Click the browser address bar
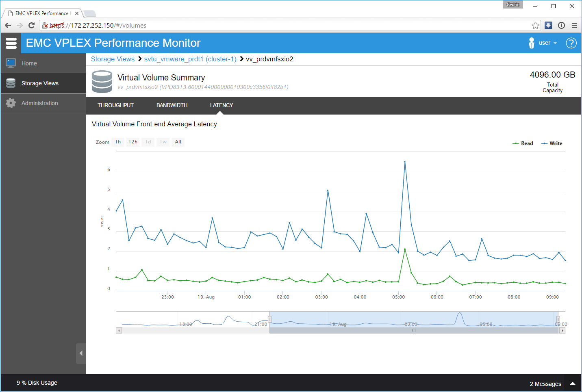This screenshot has width=582, height=392. pos(284,26)
